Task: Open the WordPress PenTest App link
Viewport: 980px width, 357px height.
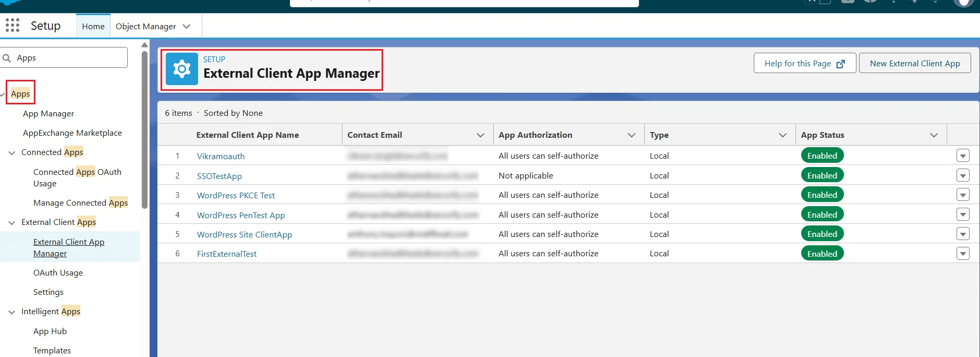Action: pyautogui.click(x=241, y=215)
